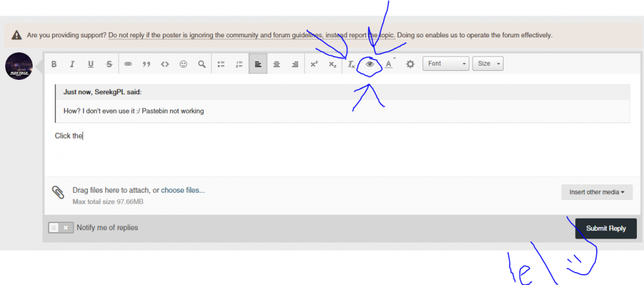The image size is (644, 285).
Task: Toggle strikethrough formatting
Action: pos(109,64)
